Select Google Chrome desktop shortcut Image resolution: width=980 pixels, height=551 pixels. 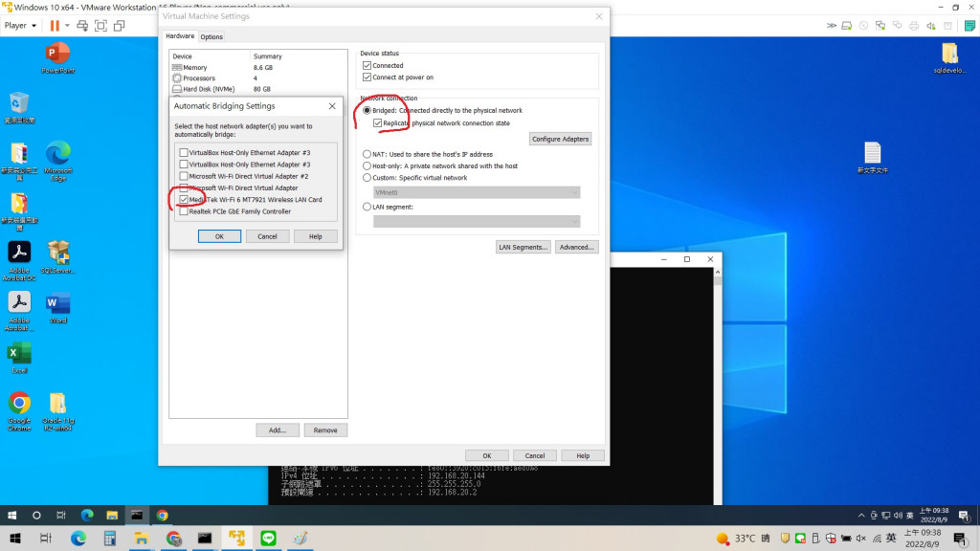coord(19,411)
